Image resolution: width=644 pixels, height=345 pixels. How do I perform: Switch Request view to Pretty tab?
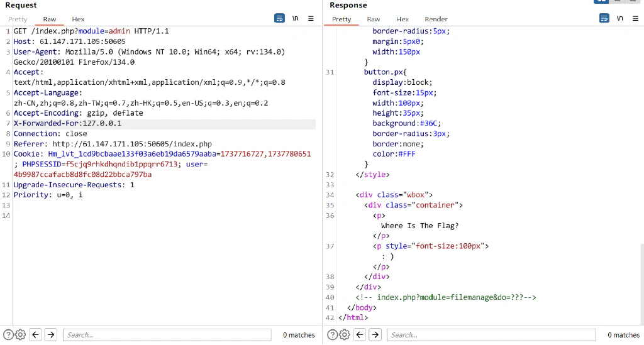[18, 19]
